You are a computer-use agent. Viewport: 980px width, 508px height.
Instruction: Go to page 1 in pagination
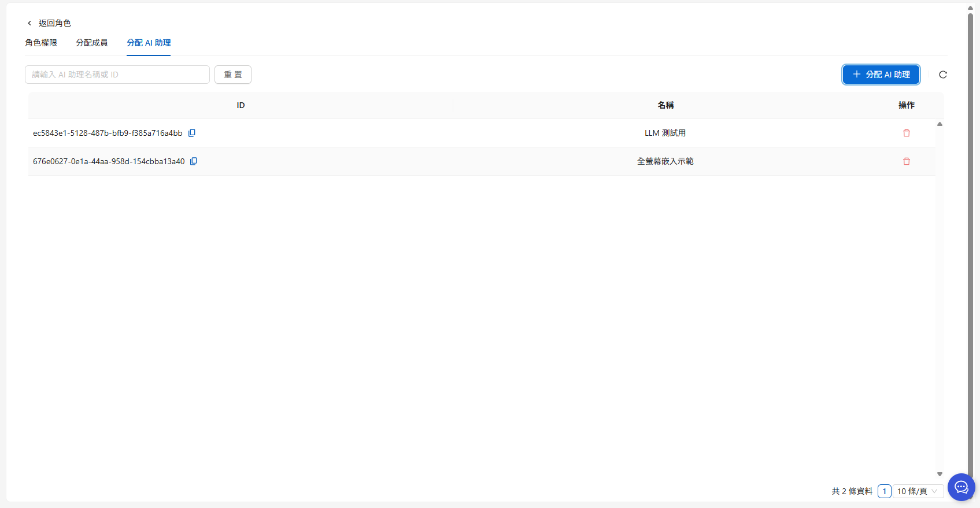point(884,491)
